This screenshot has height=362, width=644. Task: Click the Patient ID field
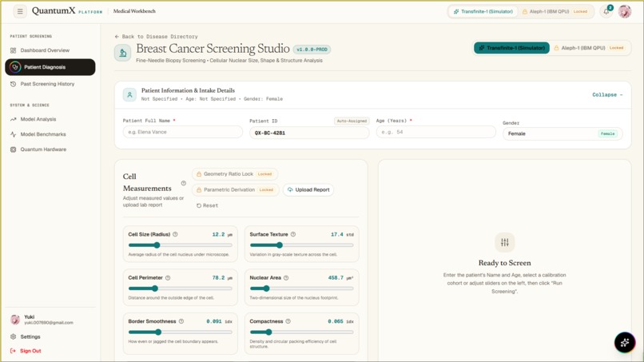[309, 133]
